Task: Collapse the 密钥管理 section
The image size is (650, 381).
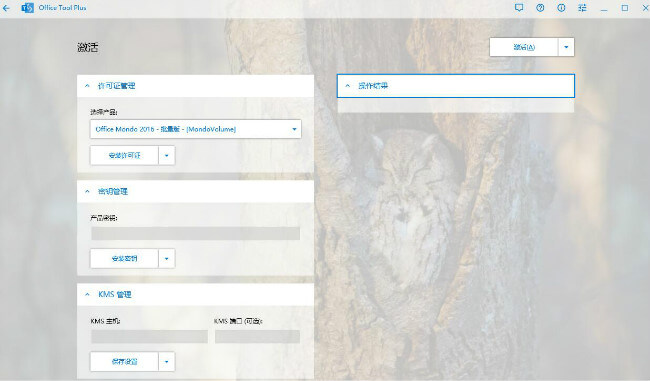Action: tap(195, 191)
